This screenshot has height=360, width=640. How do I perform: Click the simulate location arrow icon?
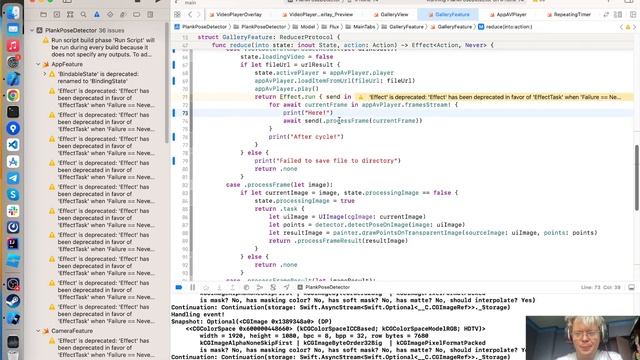point(287,287)
